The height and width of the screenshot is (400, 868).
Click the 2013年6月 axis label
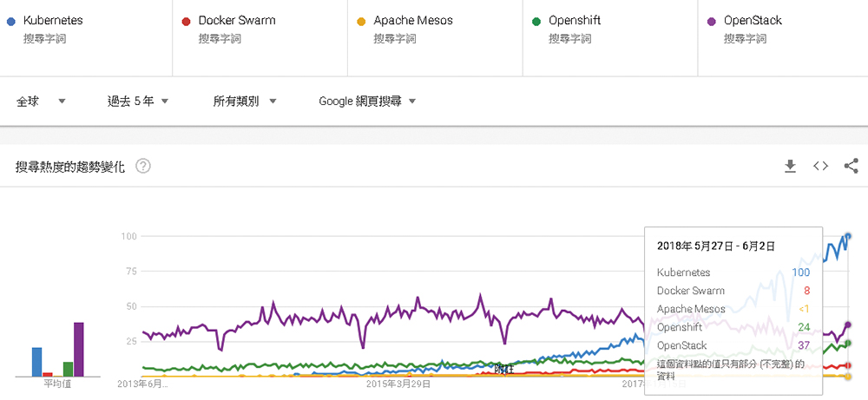point(143,383)
